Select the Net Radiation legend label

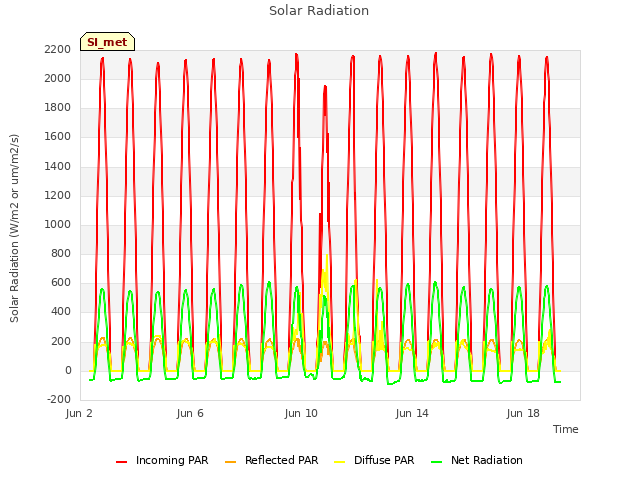point(487,460)
